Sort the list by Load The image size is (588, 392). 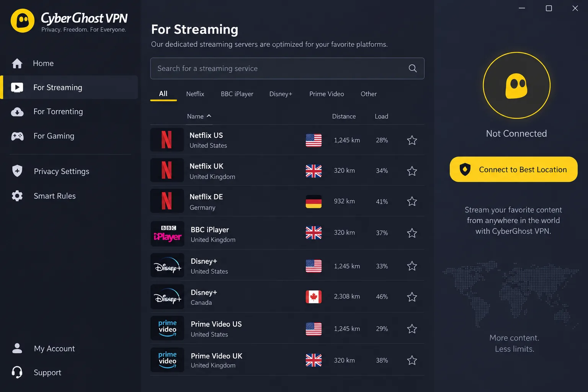381,116
